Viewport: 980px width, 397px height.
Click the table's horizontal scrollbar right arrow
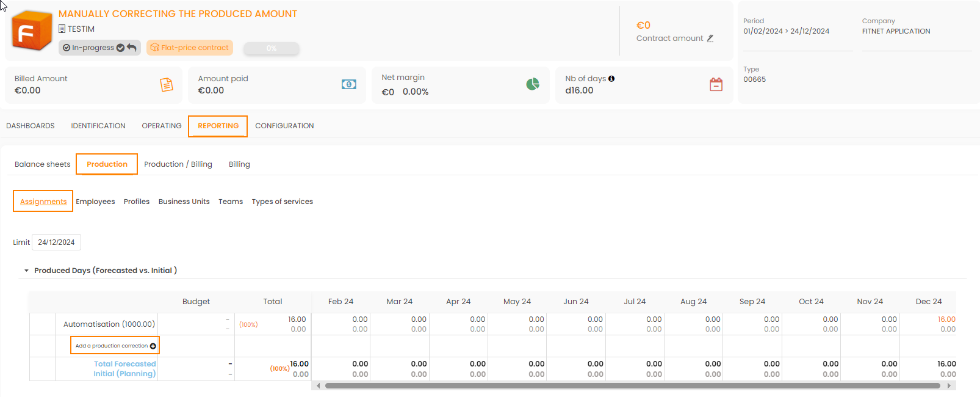(949, 385)
